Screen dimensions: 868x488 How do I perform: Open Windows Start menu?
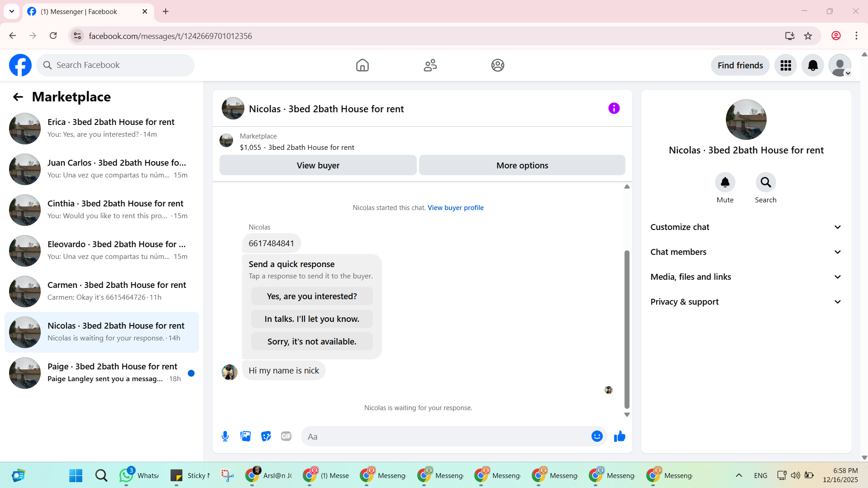[x=76, y=475]
